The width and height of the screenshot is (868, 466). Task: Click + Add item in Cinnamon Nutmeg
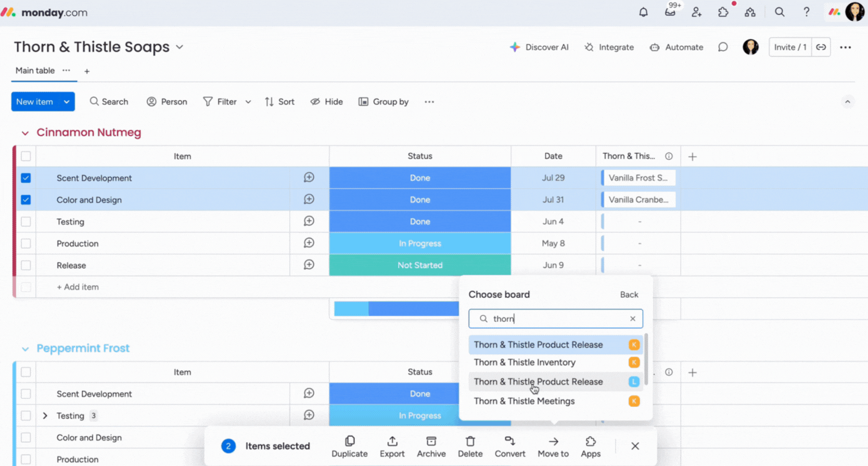click(78, 287)
